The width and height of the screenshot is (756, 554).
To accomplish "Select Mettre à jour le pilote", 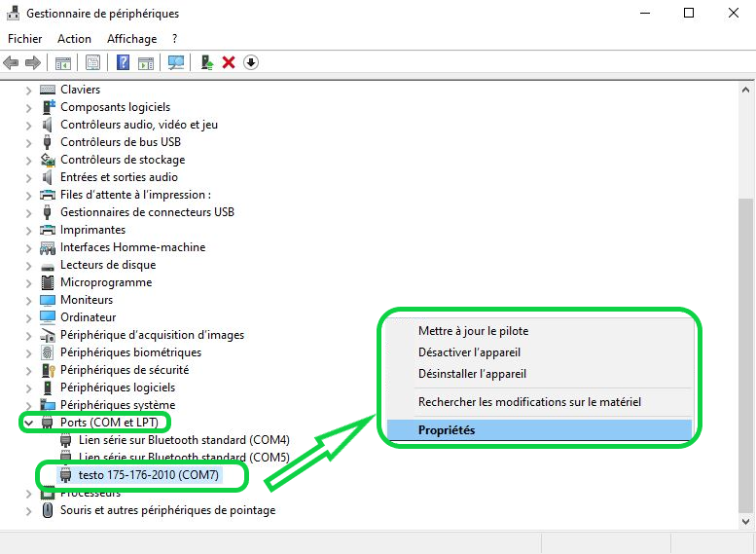I will (473, 331).
